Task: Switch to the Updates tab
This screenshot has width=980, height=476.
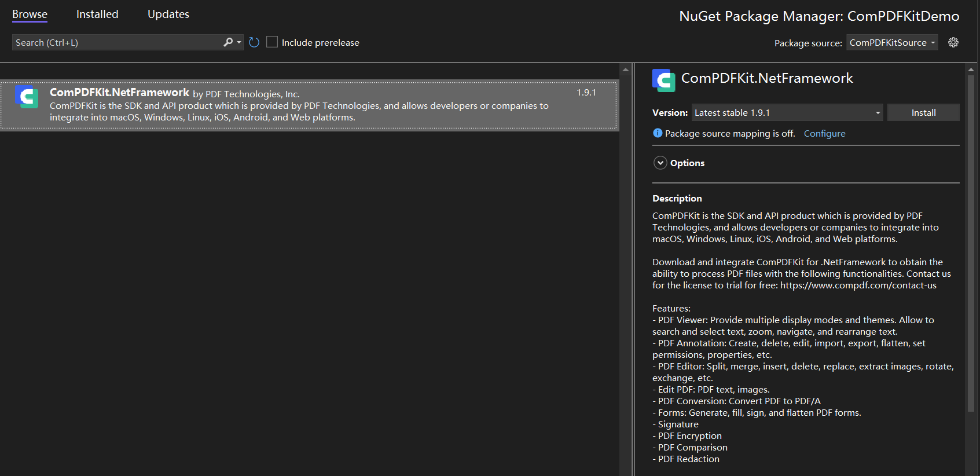Action: pos(168,14)
